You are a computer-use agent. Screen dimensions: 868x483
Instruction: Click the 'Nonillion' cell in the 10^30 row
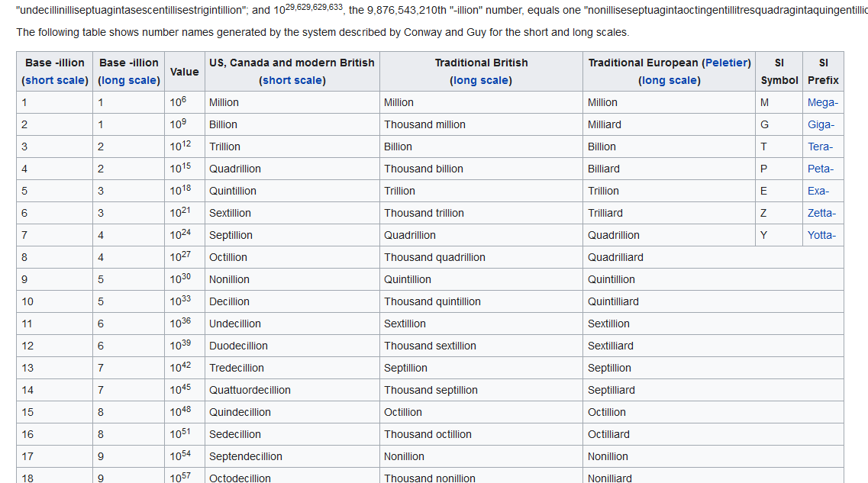(292, 279)
